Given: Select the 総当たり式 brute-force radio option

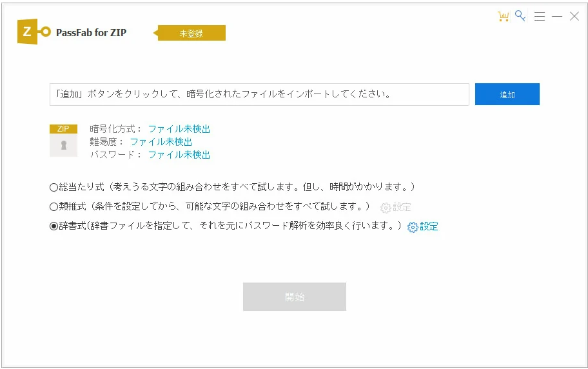Looking at the screenshot, I should point(54,187).
